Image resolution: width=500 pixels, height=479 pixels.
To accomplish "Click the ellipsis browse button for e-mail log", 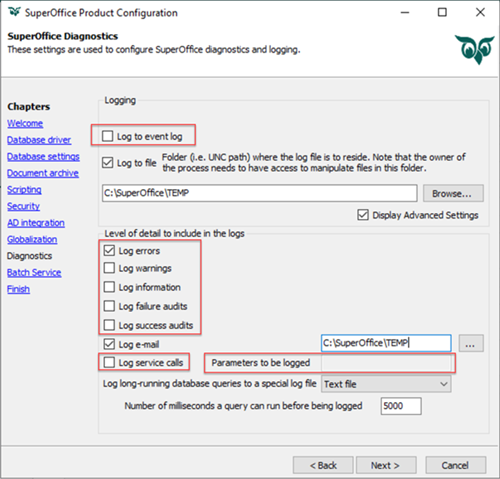I will tap(471, 343).
